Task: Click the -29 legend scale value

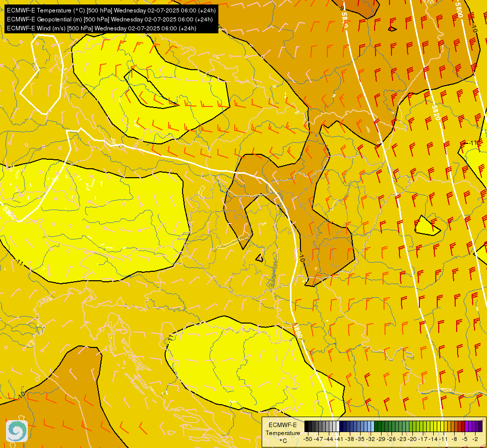Action: (381, 439)
